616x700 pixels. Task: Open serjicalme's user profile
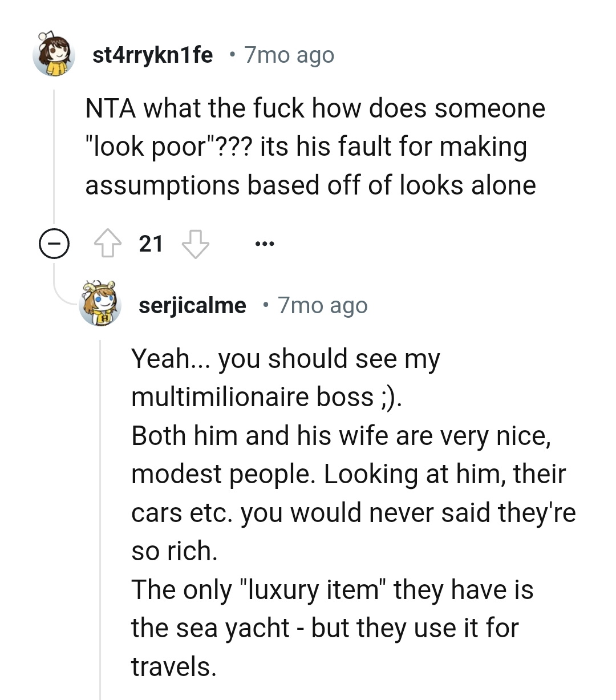194,305
